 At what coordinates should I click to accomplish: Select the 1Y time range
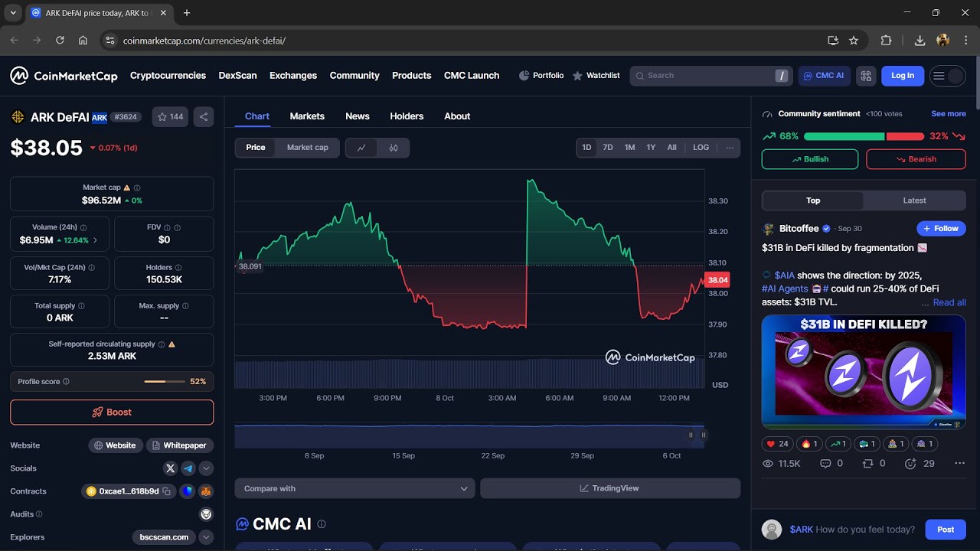(651, 148)
